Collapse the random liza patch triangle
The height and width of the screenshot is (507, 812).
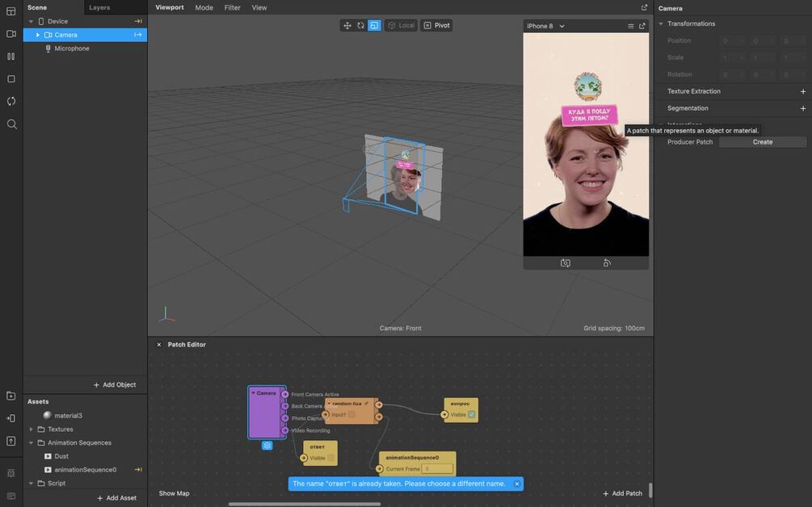[329, 404]
